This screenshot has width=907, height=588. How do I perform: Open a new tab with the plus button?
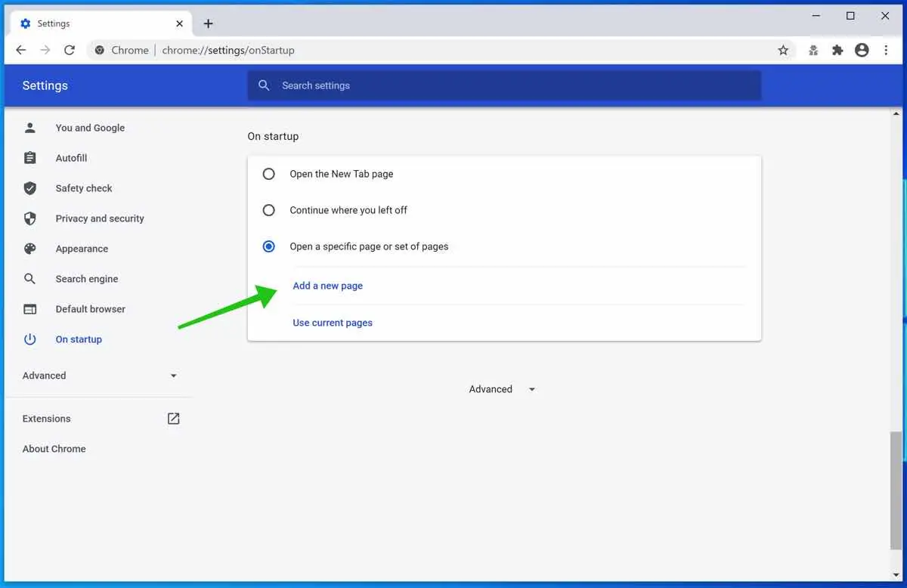pos(209,23)
